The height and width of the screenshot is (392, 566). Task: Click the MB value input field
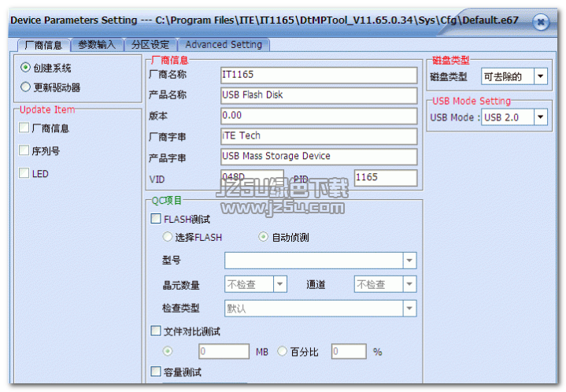click(x=224, y=351)
